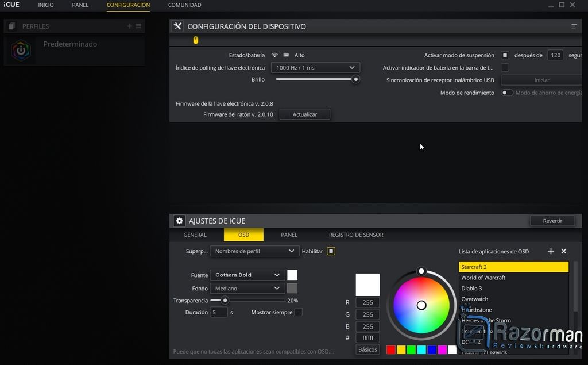Image resolution: width=588 pixels, height=365 pixels.
Task: Edit the Duración seconds field
Action: pyautogui.click(x=219, y=312)
